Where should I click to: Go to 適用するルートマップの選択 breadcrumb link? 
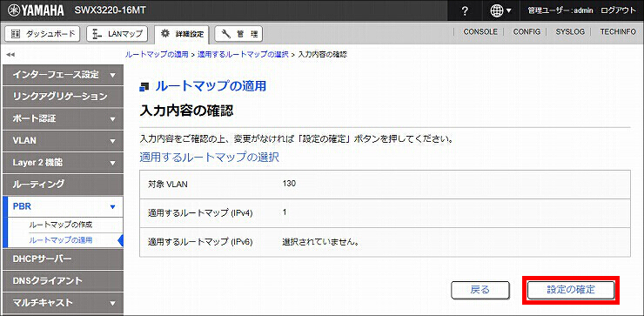pos(243,54)
